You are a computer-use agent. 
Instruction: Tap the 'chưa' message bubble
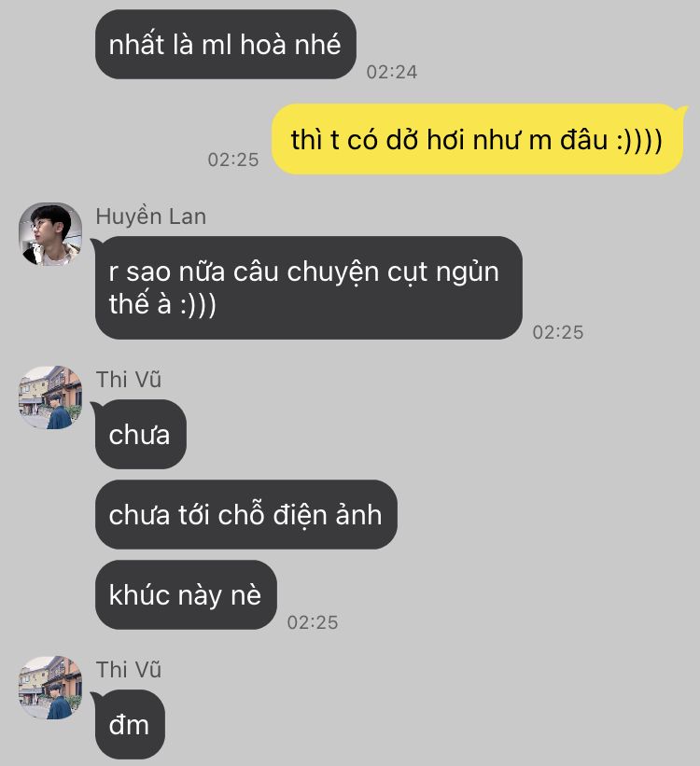pyautogui.click(x=140, y=434)
